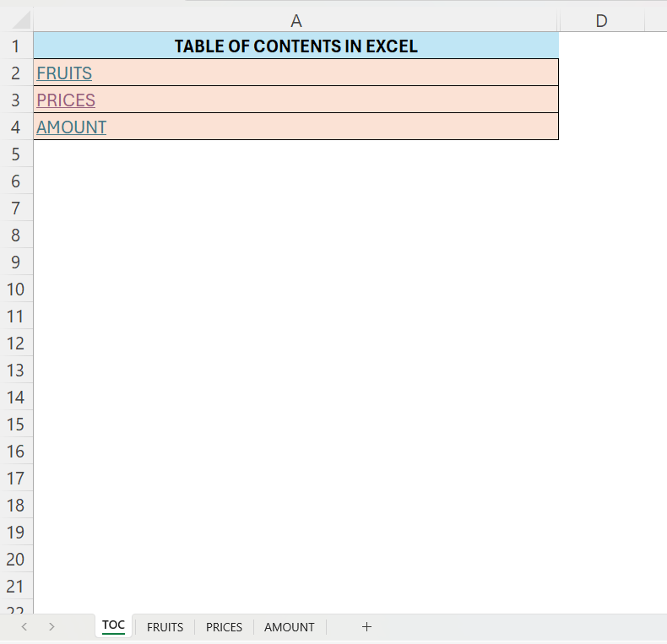This screenshot has height=644, width=667.
Task: Switch to the FRUITS sheet tab
Action: pyautogui.click(x=165, y=627)
